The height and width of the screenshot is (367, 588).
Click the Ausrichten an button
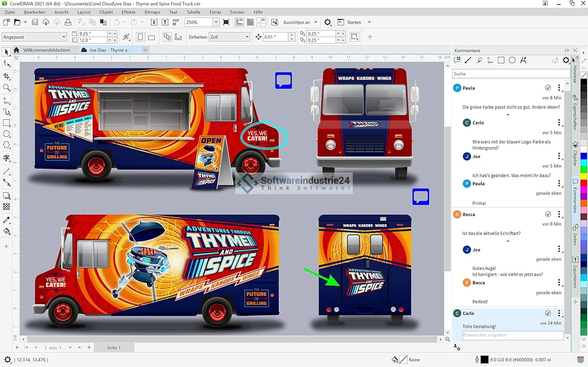pyautogui.click(x=296, y=22)
